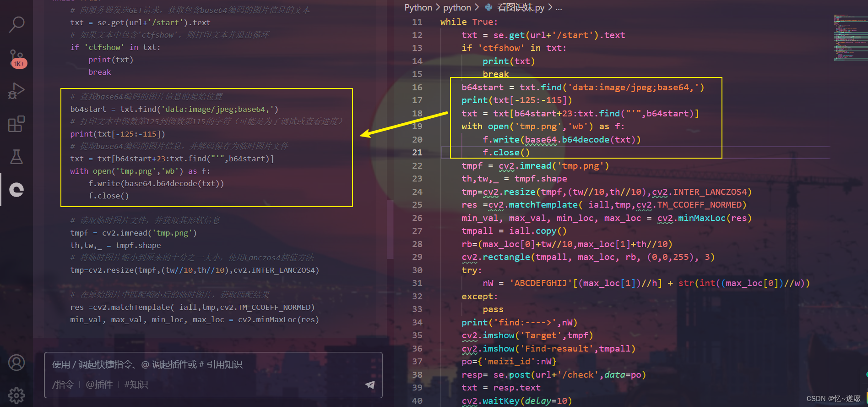868x407 pixels.
Task: Click the chat panel vertical scrollbar
Action: coord(390,229)
